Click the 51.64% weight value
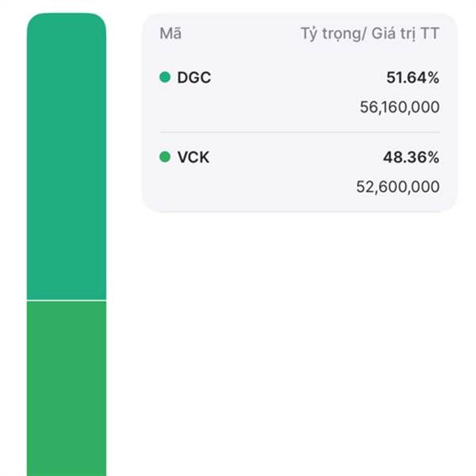This screenshot has width=476, height=476. pyautogui.click(x=411, y=78)
